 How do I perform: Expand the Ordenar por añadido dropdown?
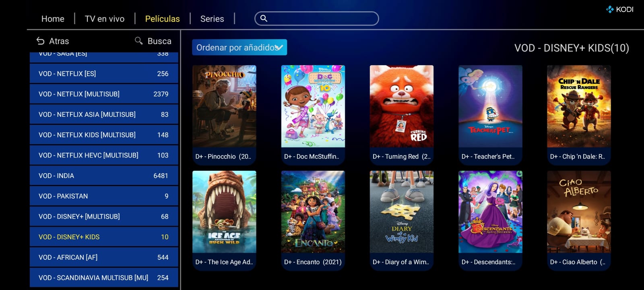click(x=239, y=48)
